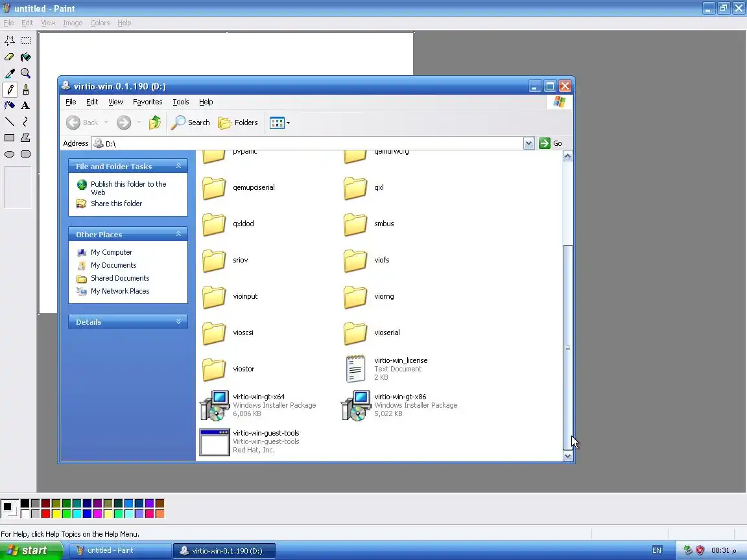Select the Line tool in Paint
The width and height of the screenshot is (747, 560).
coord(10,122)
